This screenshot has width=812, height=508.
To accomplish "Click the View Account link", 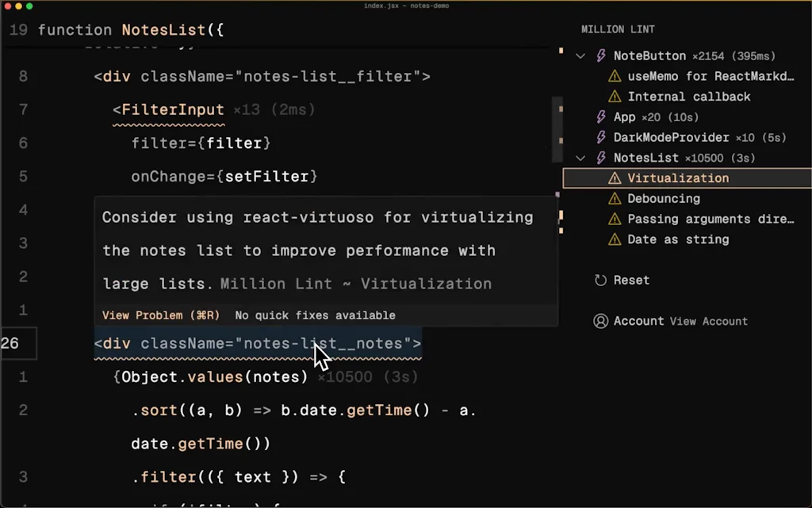I will 709,321.
